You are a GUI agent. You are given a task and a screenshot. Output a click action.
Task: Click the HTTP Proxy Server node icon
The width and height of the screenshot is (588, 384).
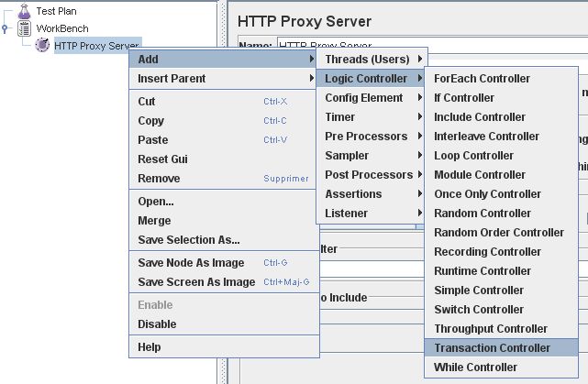pyautogui.click(x=42, y=46)
